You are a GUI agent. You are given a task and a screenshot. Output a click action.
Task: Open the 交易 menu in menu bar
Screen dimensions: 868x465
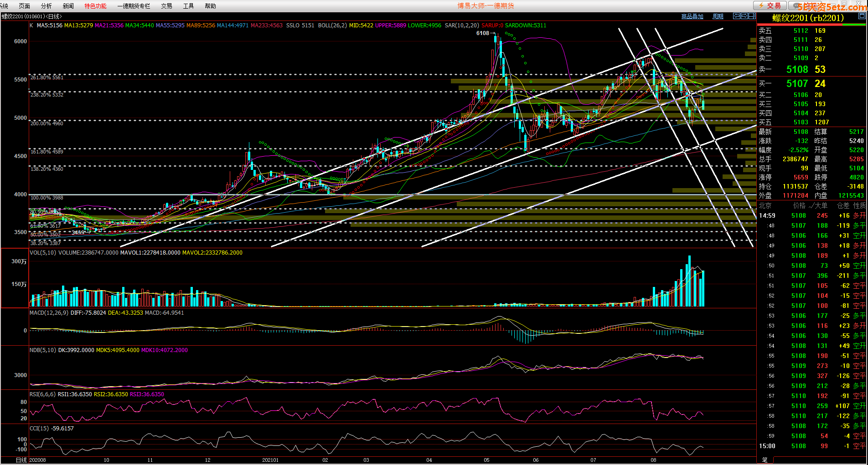pos(166,6)
